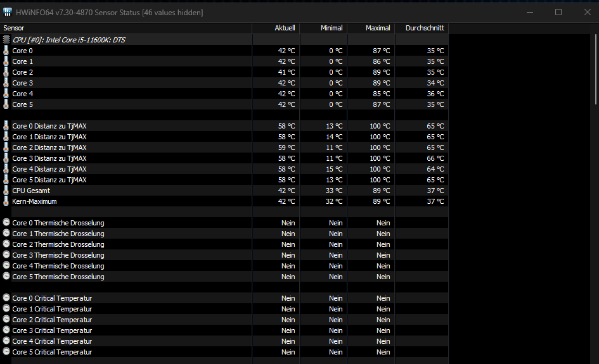Click the Minimal column header
Image resolution: width=599 pixels, height=364 pixels.
click(323, 28)
